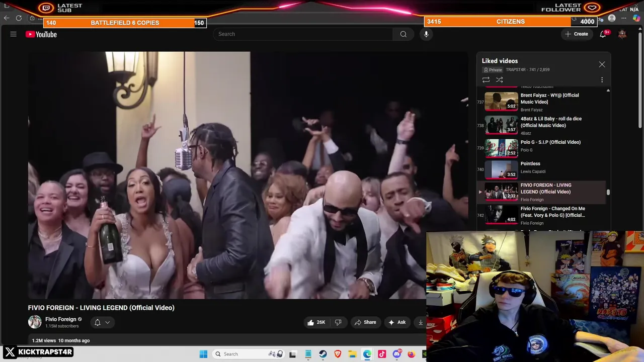Reload the page with the browser refresh icon
Screen dimensions: 644x362
coord(19,18)
